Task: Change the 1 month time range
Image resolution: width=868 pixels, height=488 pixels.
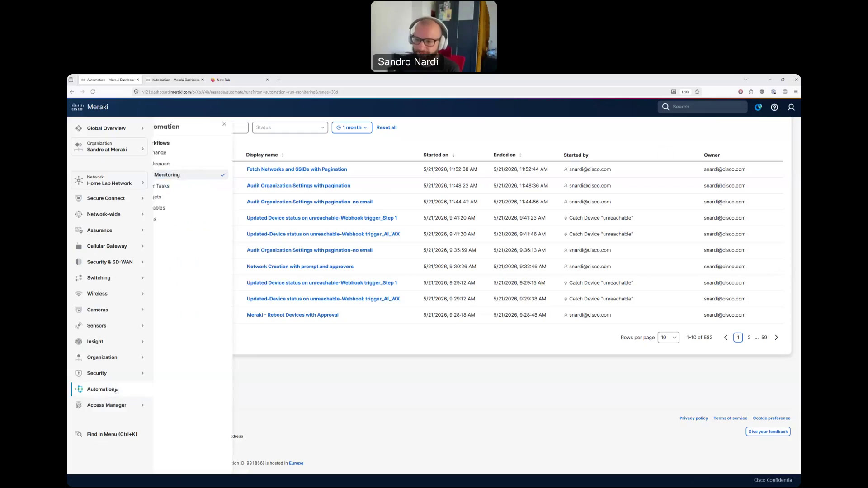Action: click(x=352, y=127)
